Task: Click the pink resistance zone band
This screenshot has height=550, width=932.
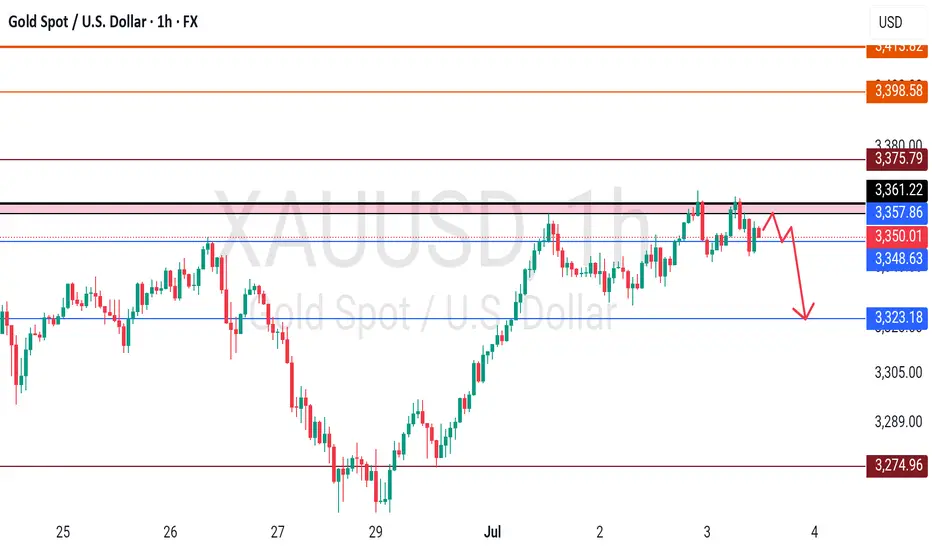Action: [433, 209]
